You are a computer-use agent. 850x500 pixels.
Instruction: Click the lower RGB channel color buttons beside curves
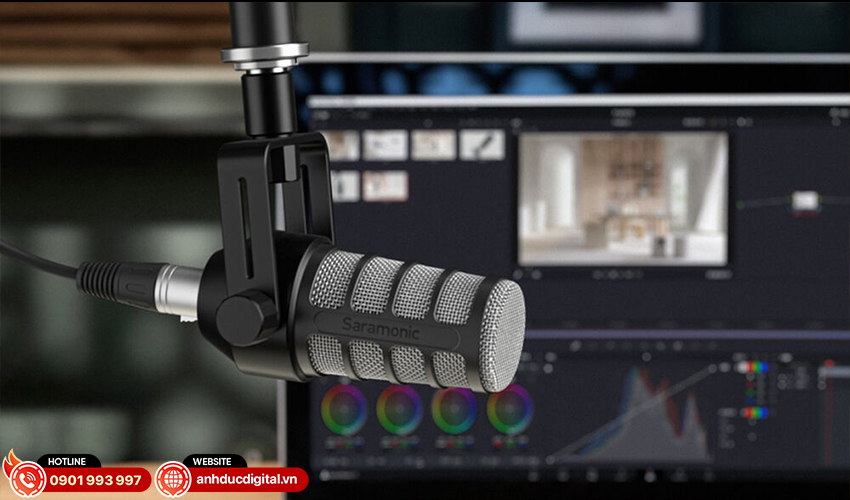tap(756, 412)
